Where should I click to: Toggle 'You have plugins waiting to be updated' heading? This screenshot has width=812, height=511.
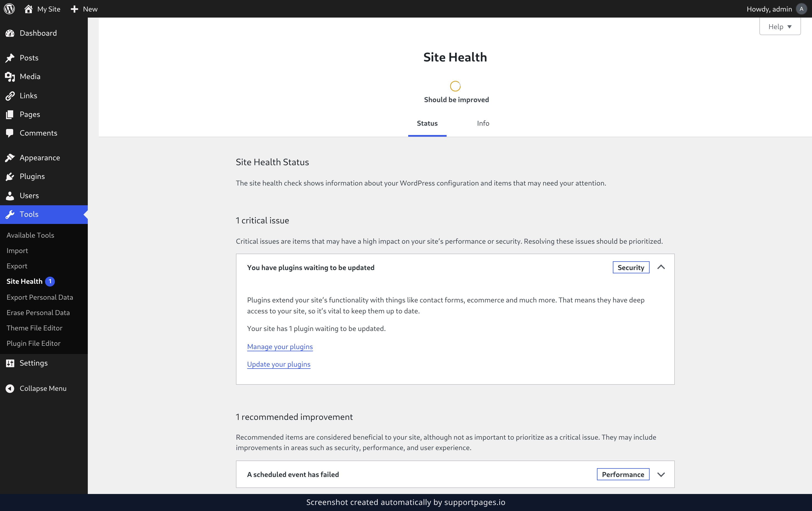pos(311,268)
